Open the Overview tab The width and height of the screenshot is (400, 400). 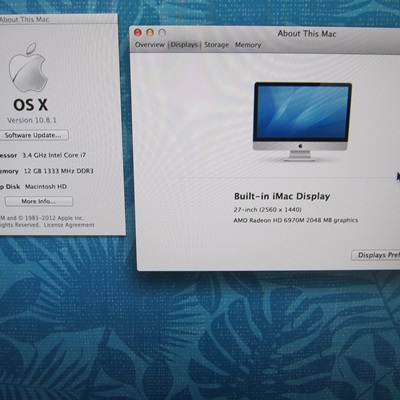click(150, 45)
